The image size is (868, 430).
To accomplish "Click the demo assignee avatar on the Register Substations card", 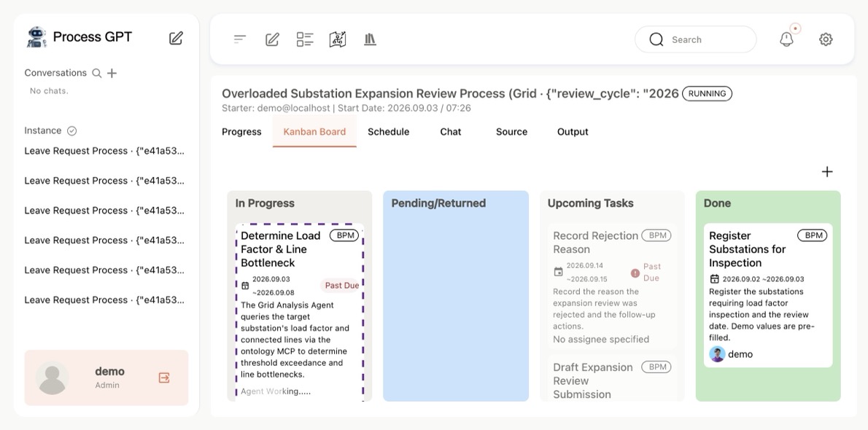I will pyautogui.click(x=718, y=354).
